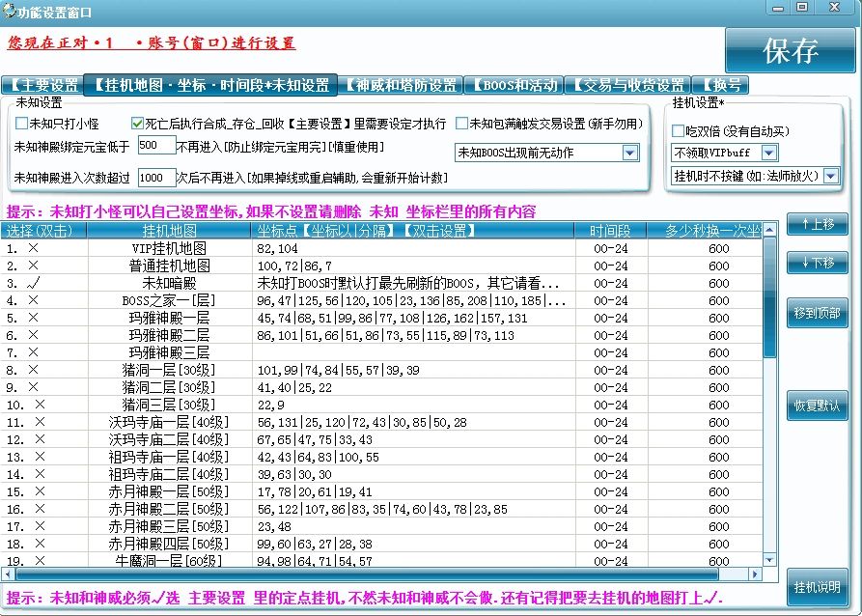Open the 不领取VIPbuff dropdown
The width and height of the screenshot is (862, 616).
pyautogui.click(x=769, y=153)
